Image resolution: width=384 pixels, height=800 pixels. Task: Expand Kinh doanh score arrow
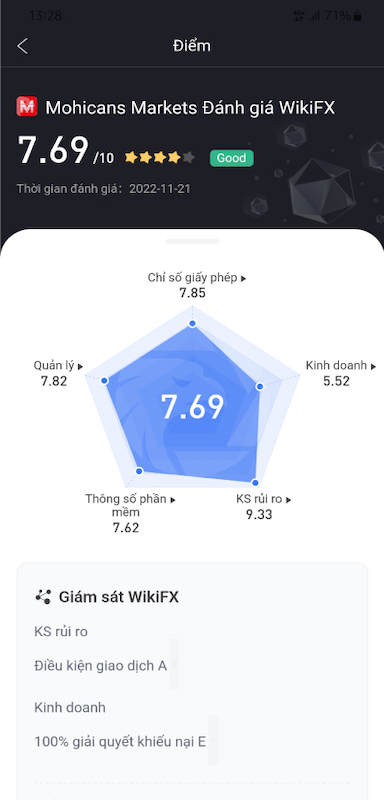(x=373, y=366)
